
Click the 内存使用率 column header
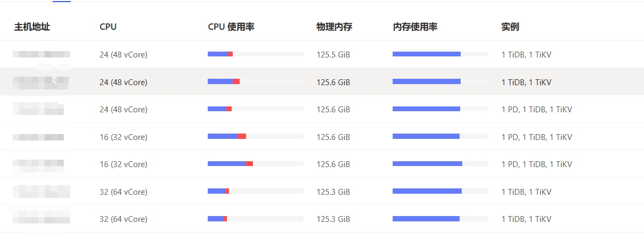point(415,27)
